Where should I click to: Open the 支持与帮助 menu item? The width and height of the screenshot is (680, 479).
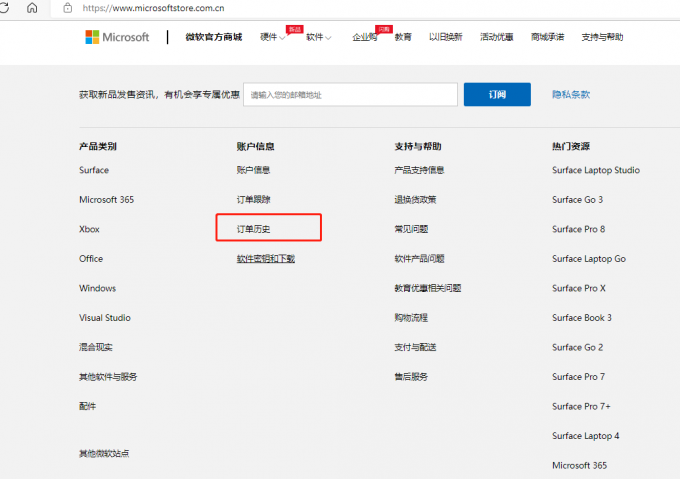(602, 37)
